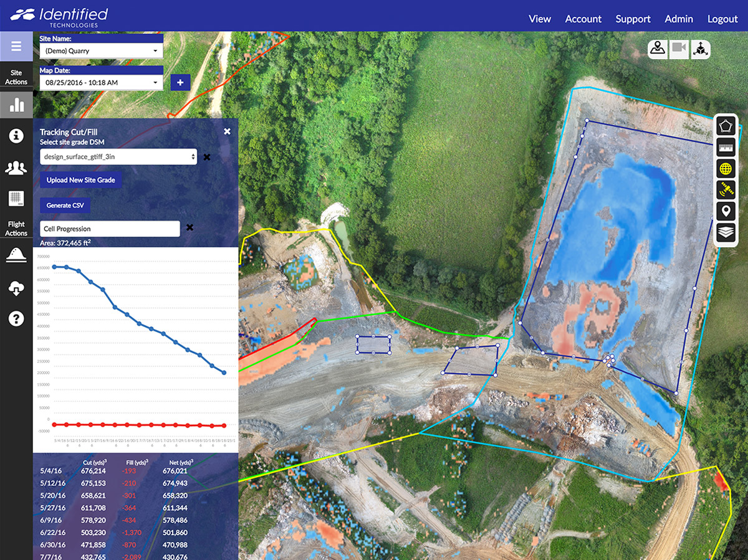The height and width of the screenshot is (560, 748).
Task: Click Support in the top navigation
Action: [633, 19]
